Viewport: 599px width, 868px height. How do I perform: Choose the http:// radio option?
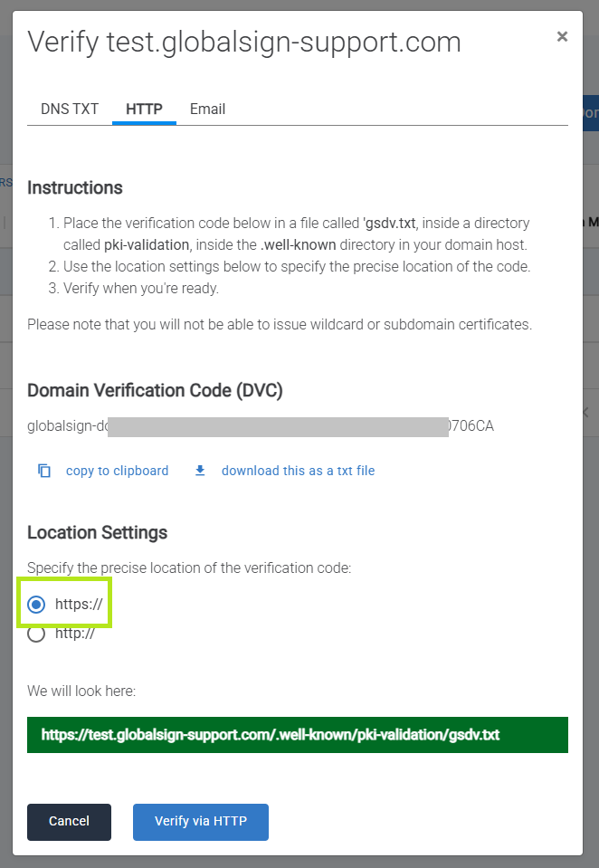(x=36, y=634)
